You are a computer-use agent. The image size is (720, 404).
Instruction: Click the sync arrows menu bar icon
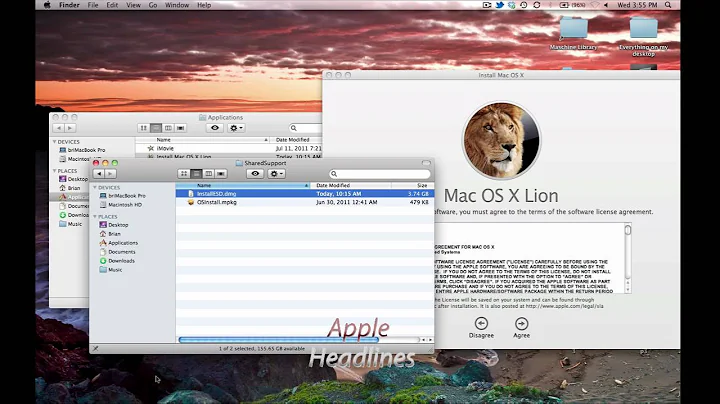(x=537, y=5)
